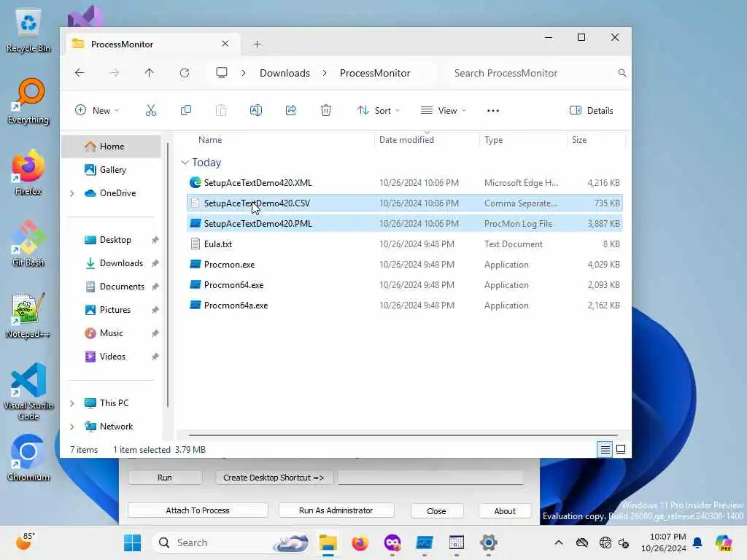747x560 pixels.
Task: Go back with the left arrow
Action: 80,73
